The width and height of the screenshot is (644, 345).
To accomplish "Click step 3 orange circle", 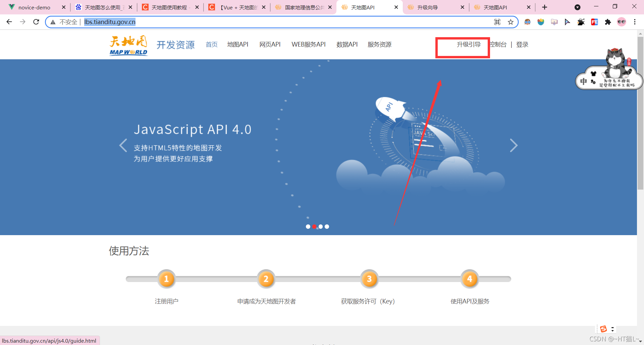I will tap(369, 279).
